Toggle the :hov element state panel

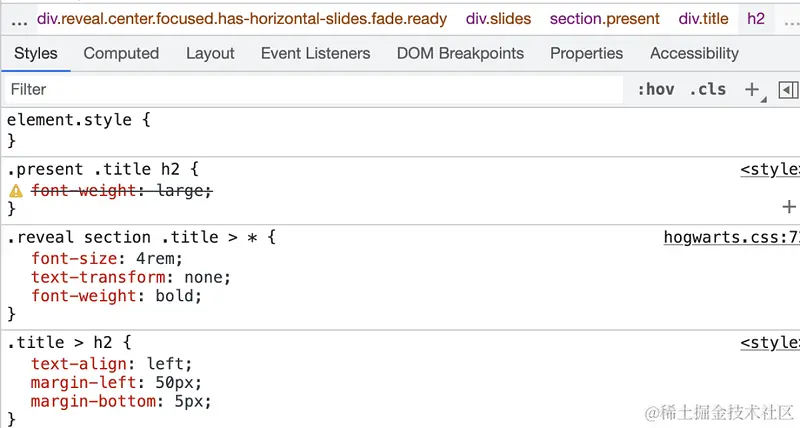tap(656, 89)
